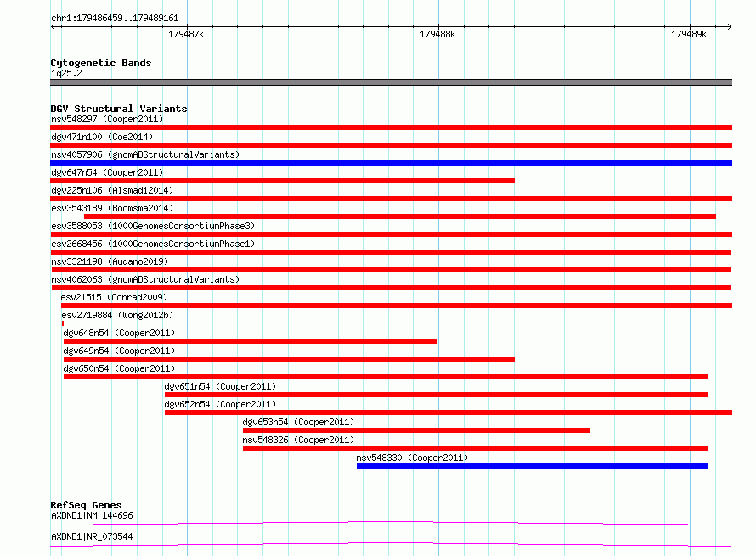Click the blue nsv548330 (Cooper2011) bar
The image size is (756, 556).
point(533,466)
